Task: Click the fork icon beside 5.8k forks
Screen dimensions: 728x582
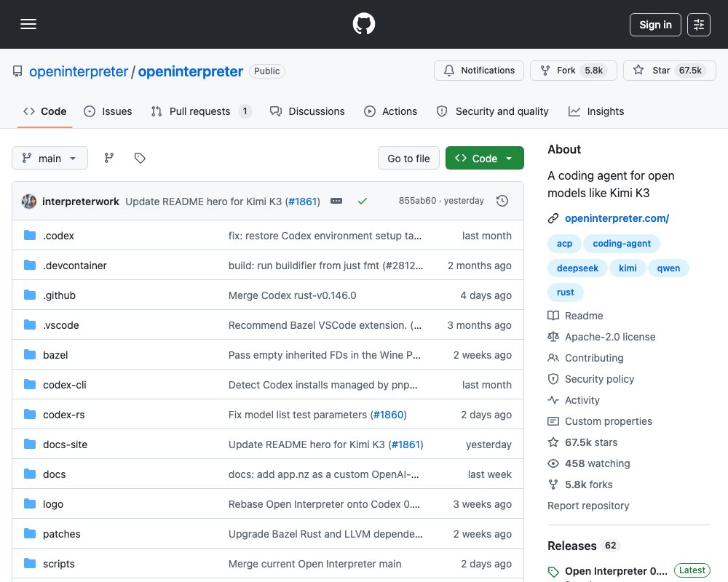Action: [x=553, y=485]
